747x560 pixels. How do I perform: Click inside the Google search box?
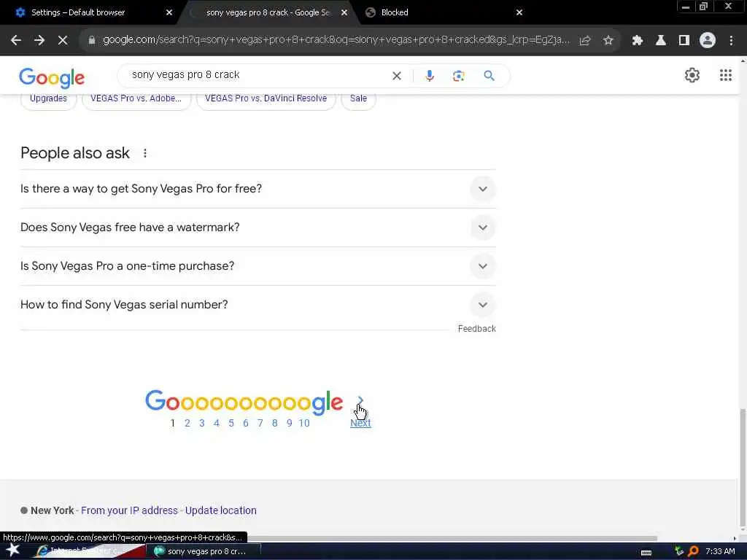[x=258, y=75]
